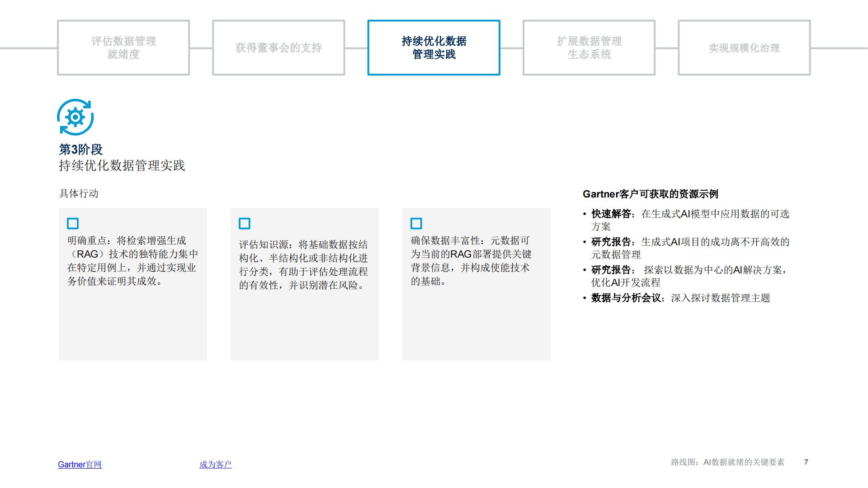
Task: Click the 具体行动 label
Action: point(79,193)
